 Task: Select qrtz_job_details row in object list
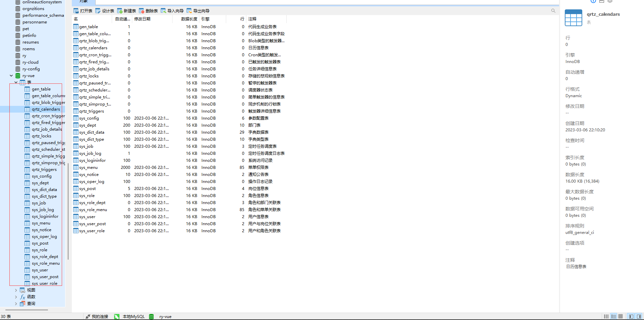pyautogui.click(x=180, y=69)
